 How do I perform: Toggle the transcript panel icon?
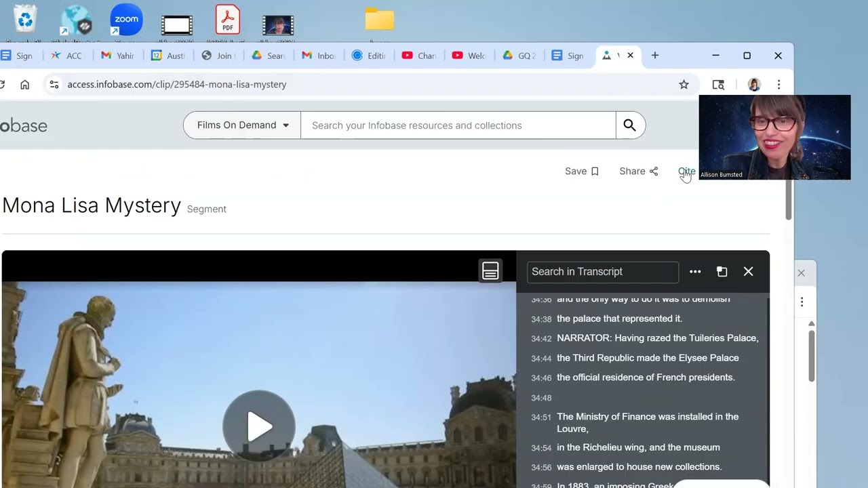tap(490, 271)
